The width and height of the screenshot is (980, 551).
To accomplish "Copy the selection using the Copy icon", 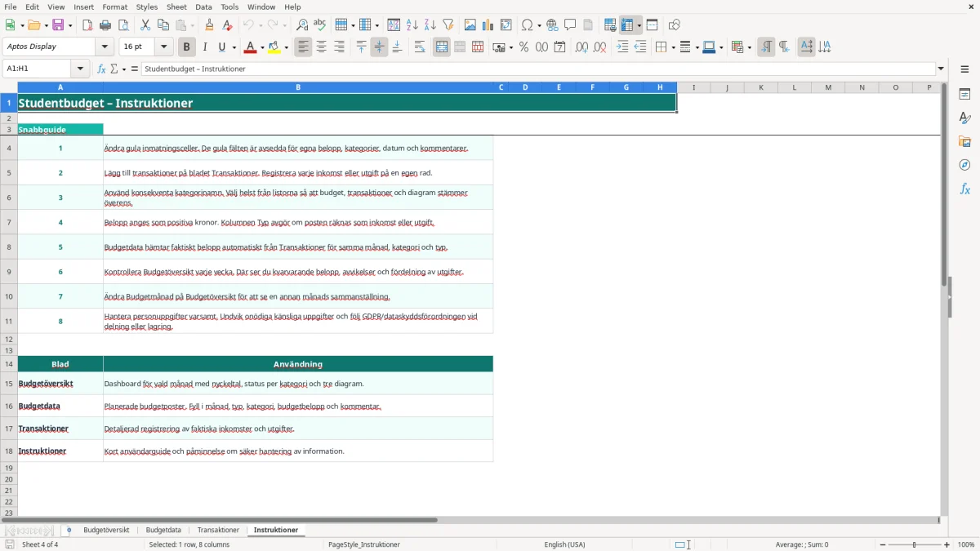I will point(163,25).
